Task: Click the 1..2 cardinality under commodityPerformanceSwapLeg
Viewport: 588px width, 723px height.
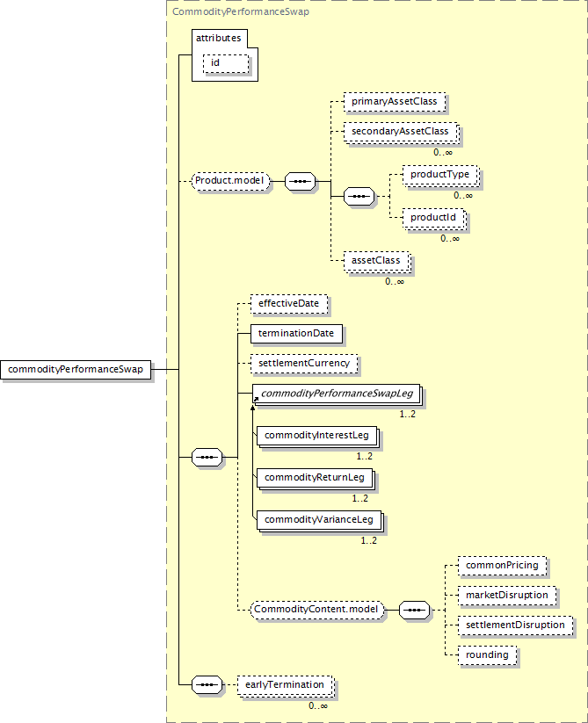Action: pos(408,414)
